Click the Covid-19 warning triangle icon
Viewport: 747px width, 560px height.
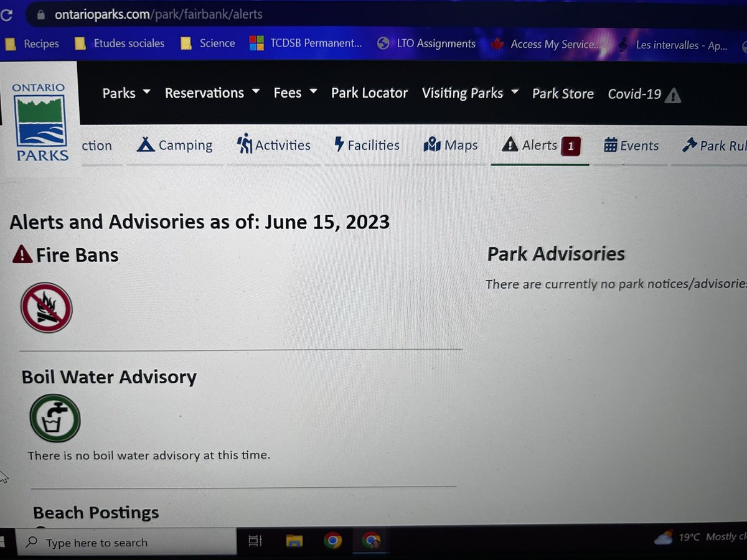coord(673,95)
